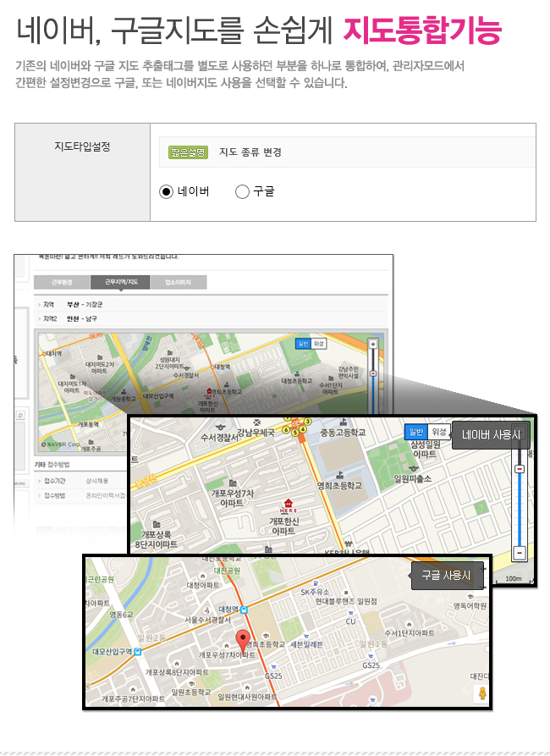The width and height of the screenshot is (550, 756).
Task: Click the zoom slider handle on small map
Action: tap(372, 373)
